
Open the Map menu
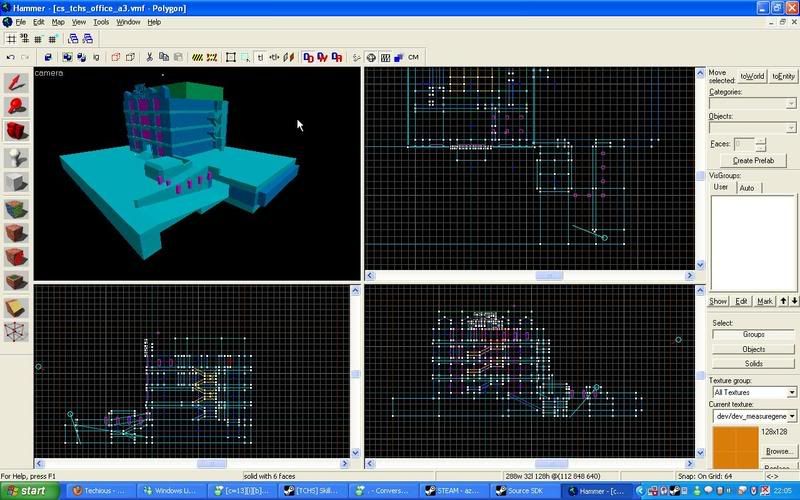point(58,22)
